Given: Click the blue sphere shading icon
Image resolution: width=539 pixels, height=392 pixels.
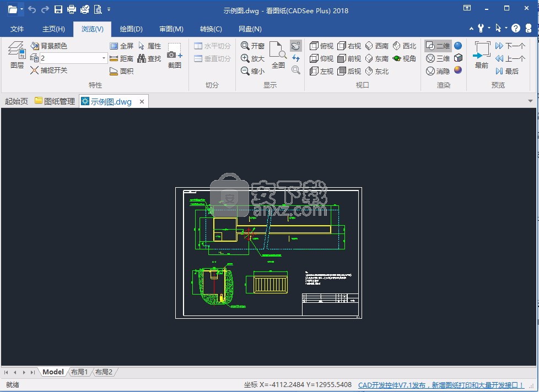Looking at the screenshot, I should pyautogui.click(x=458, y=46).
